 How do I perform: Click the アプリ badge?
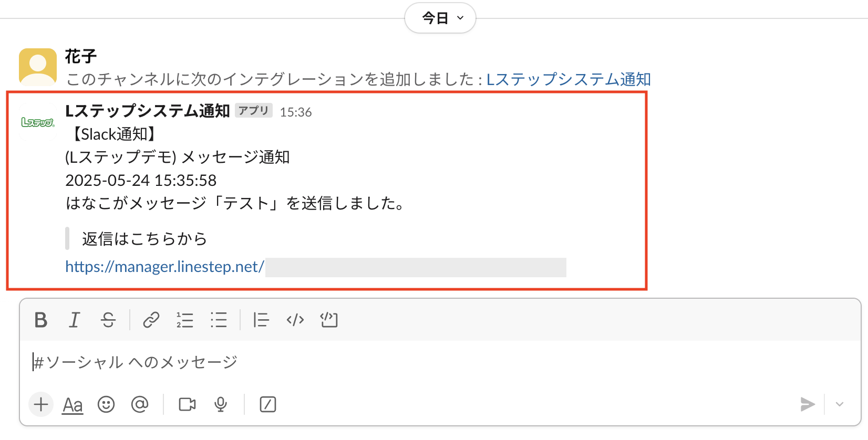[254, 111]
